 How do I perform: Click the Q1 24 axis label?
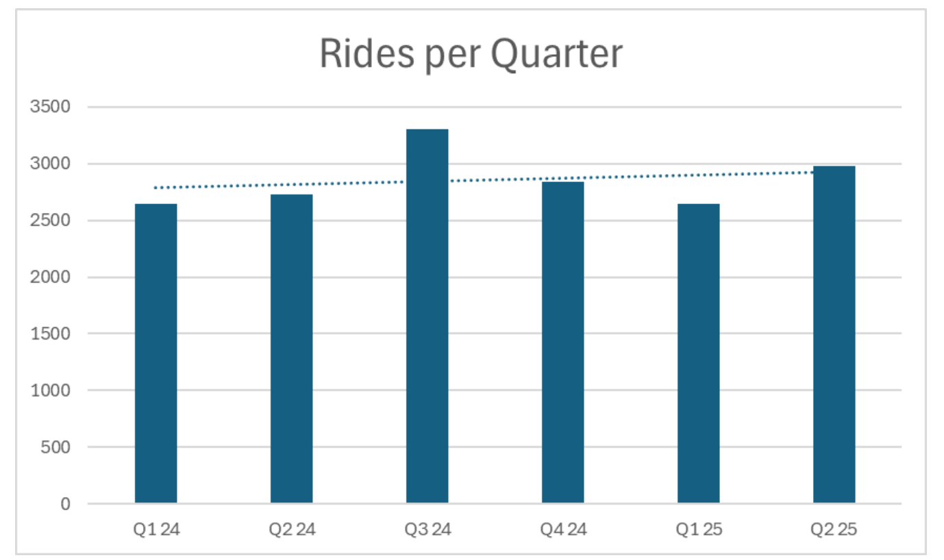pos(156,530)
